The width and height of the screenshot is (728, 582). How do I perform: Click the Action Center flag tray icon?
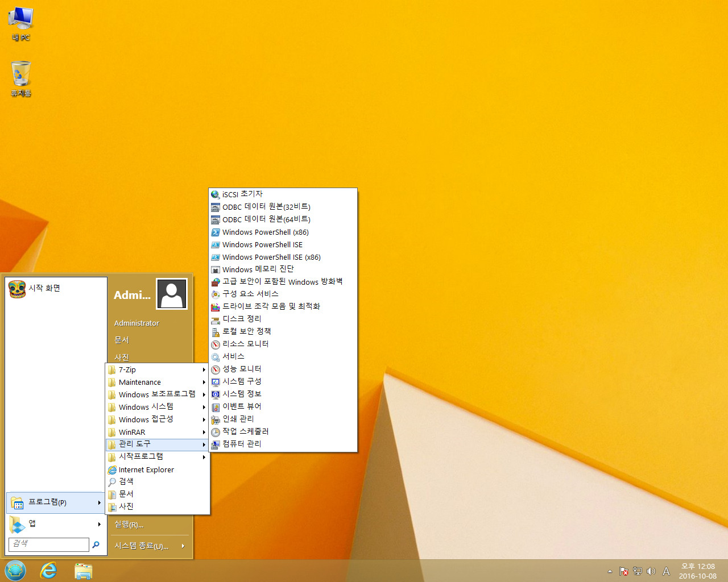(624, 571)
